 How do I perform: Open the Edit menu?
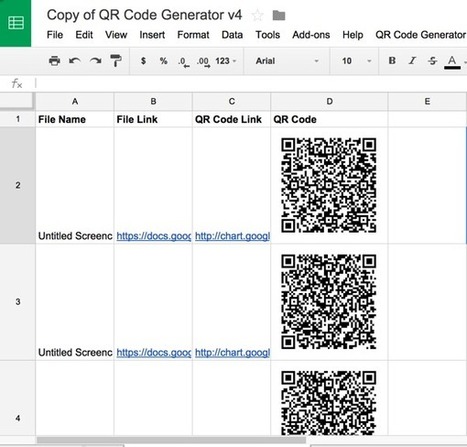click(x=84, y=35)
